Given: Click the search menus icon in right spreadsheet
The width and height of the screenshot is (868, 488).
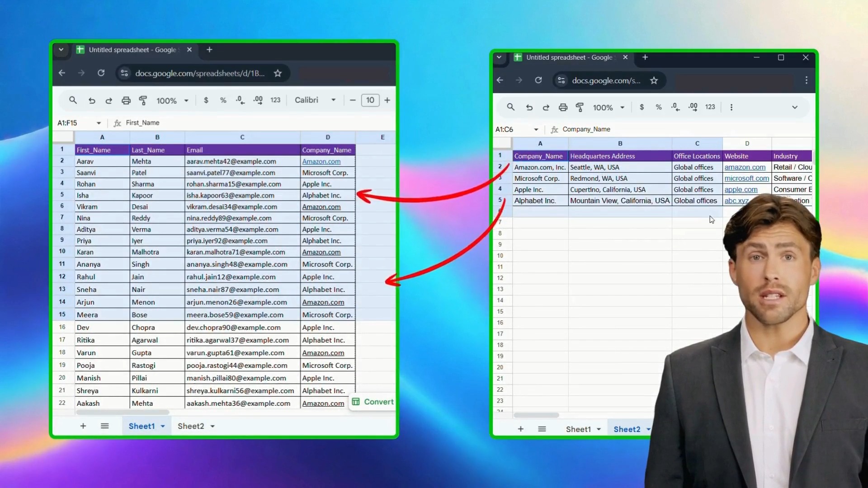Looking at the screenshot, I should tap(510, 107).
